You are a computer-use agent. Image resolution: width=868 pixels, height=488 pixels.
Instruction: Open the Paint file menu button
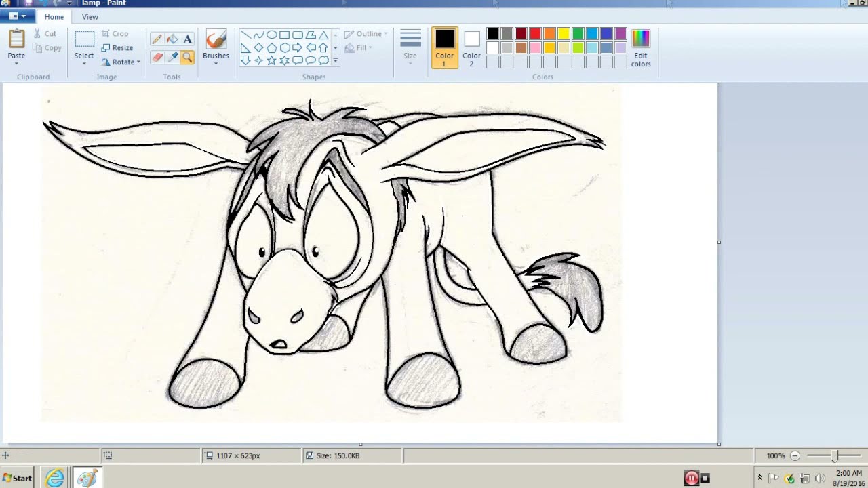click(17, 16)
